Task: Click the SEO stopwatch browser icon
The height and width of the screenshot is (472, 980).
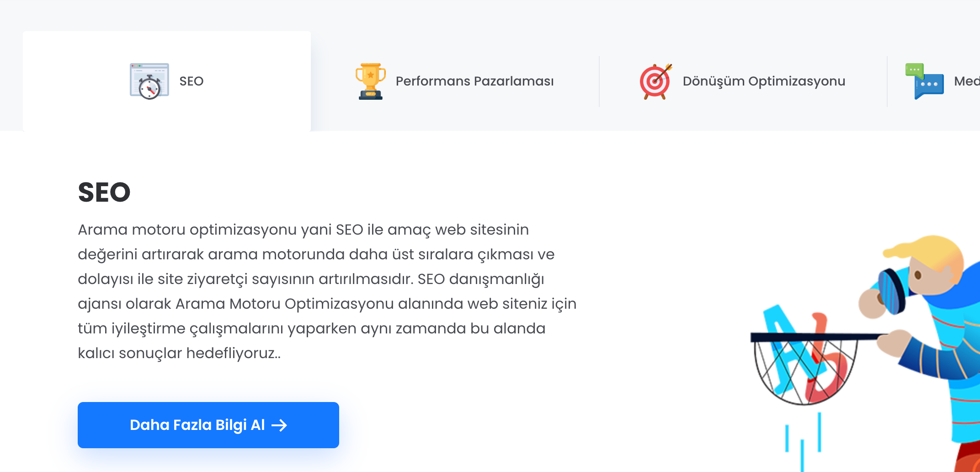Action: tap(149, 81)
